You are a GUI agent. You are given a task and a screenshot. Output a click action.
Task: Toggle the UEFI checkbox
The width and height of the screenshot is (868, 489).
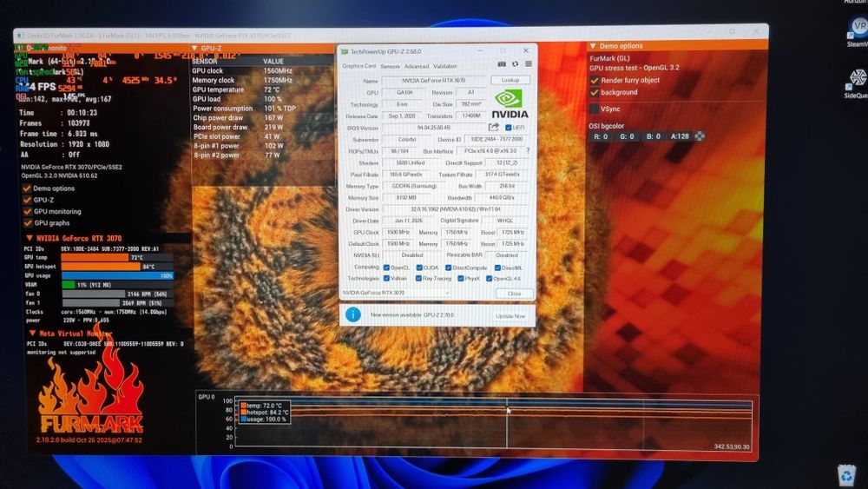[x=508, y=128]
